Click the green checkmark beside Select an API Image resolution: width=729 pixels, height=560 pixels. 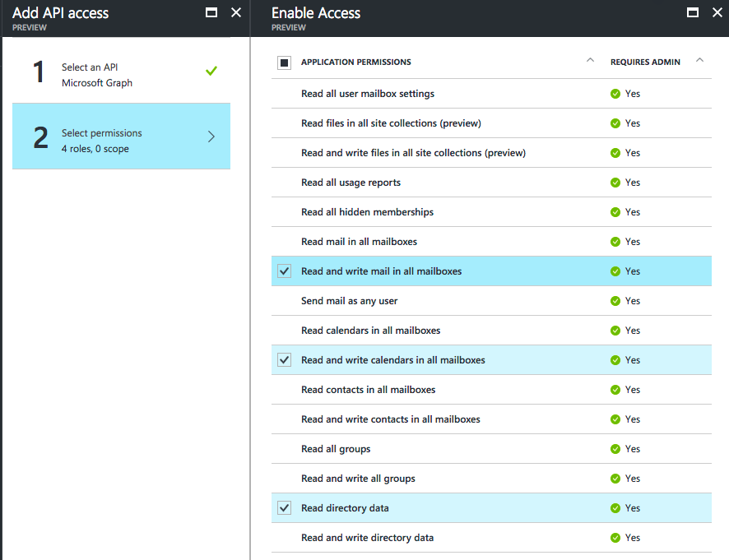click(211, 72)
